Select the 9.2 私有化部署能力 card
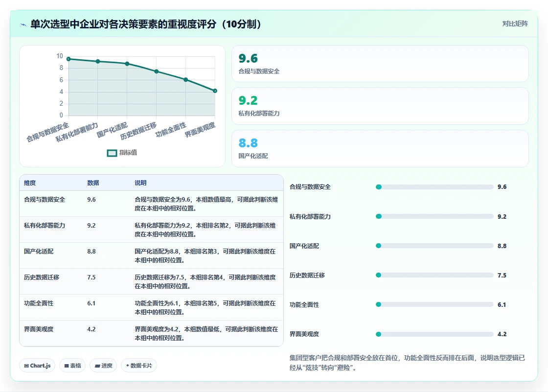Screen dimensions: 548x392 point(380,106)
